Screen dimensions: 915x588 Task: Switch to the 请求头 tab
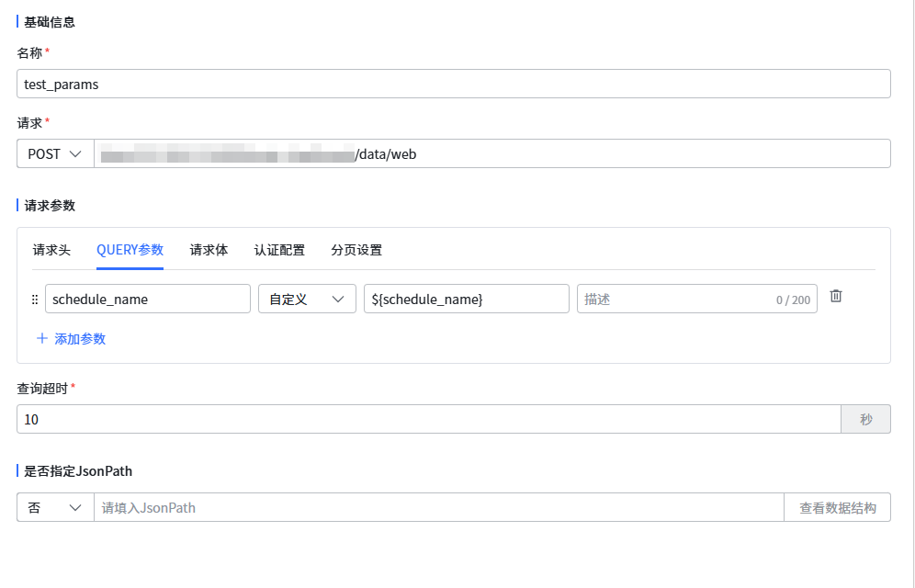click(51, 250)
